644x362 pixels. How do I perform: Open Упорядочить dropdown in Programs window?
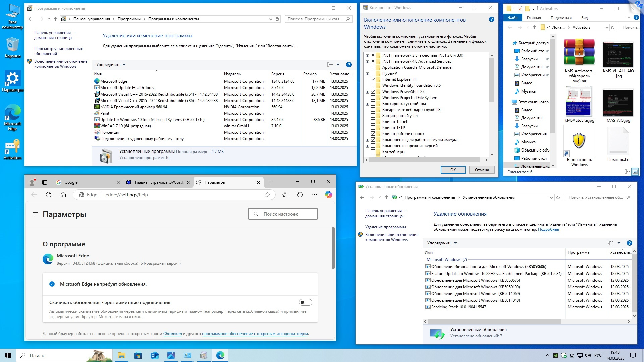111,65
